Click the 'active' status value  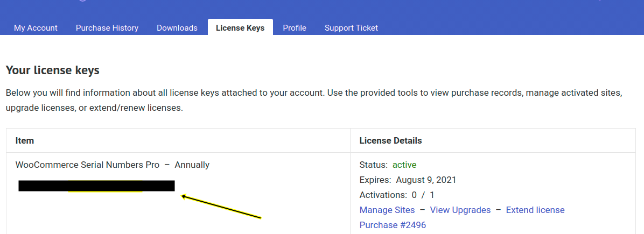404,165
